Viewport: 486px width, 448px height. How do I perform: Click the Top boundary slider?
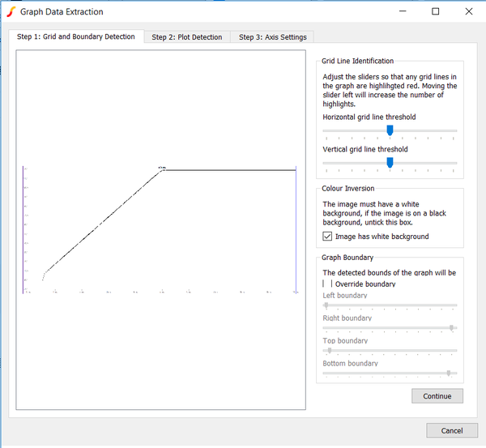point(330,351)
